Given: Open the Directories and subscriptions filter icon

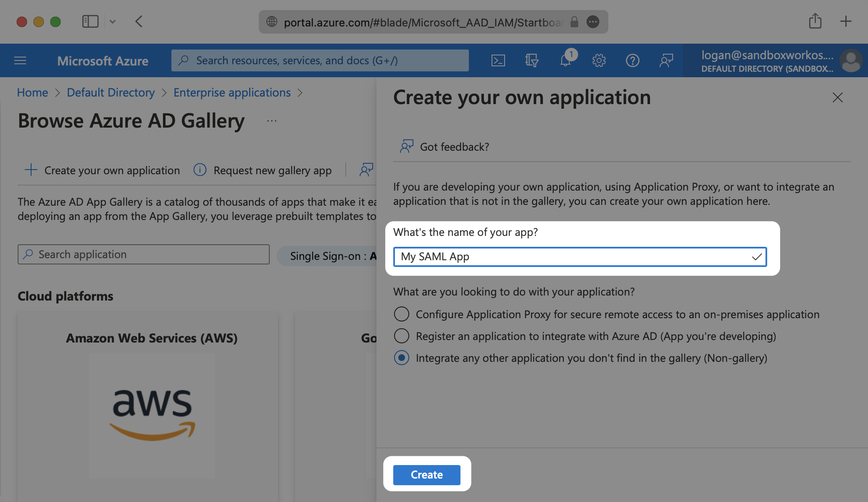Looking at the screenshot, I should click(531, 60).
